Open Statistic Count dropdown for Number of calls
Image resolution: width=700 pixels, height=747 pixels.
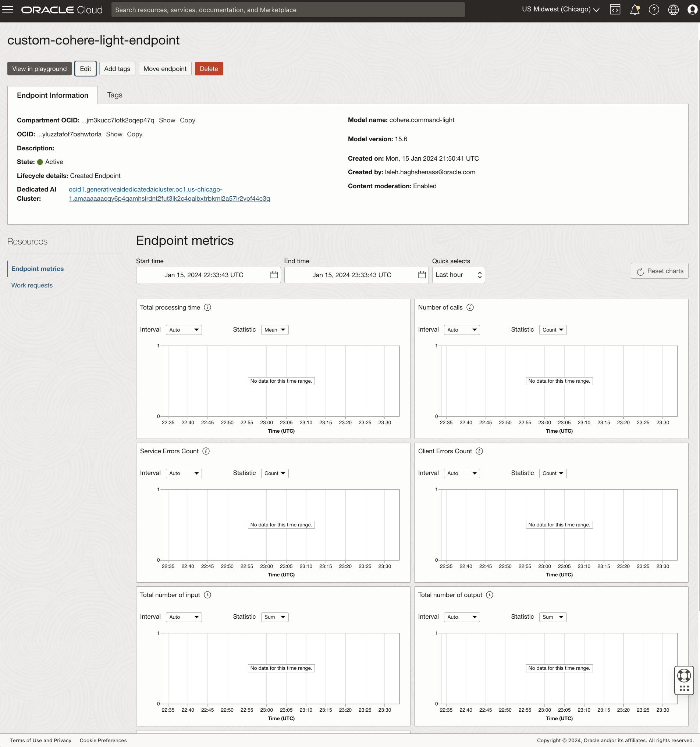553,330
